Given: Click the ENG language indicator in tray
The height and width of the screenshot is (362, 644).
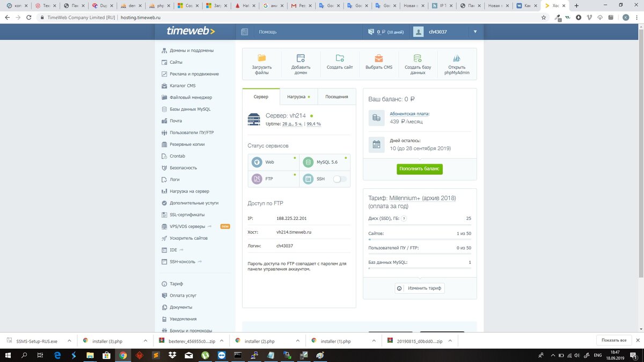Looking at the screenshot, I should click(598, 355).
